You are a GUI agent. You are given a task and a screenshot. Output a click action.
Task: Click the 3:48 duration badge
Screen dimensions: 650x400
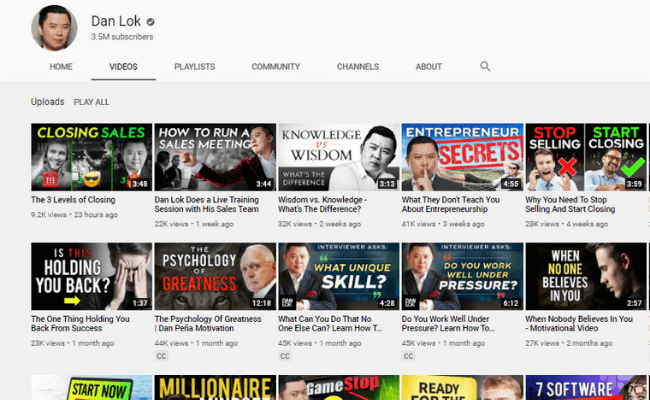[x=140, y=184]
